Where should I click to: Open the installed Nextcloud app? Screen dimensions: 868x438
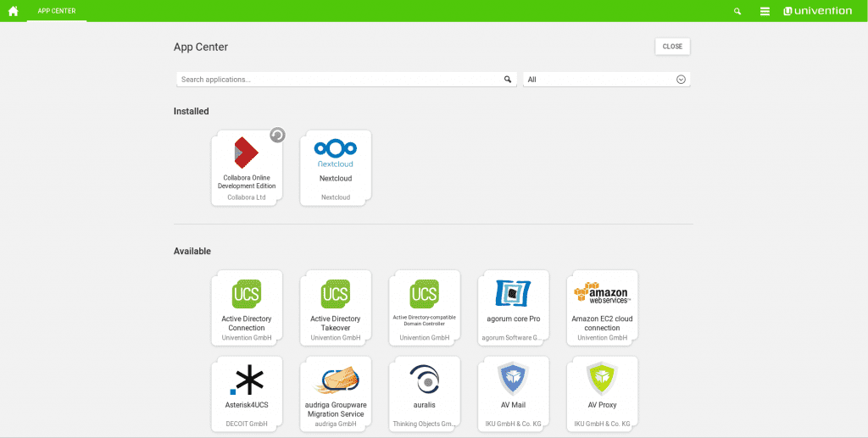[336, 168]
